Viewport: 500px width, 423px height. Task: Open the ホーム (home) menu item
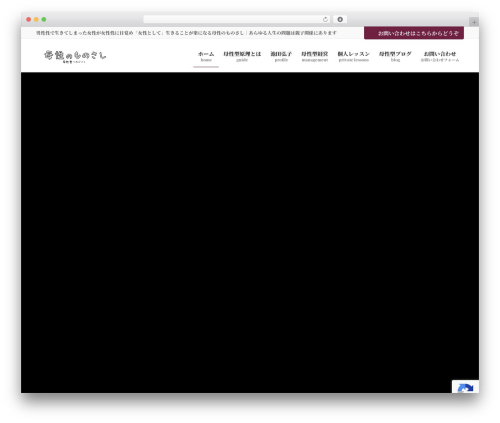[x=206, y=56]
